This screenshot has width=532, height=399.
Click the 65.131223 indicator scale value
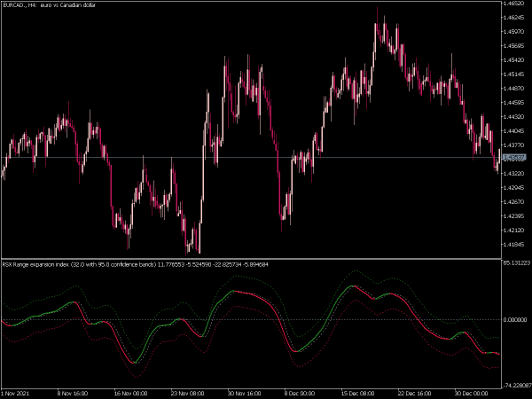[517, 262]
